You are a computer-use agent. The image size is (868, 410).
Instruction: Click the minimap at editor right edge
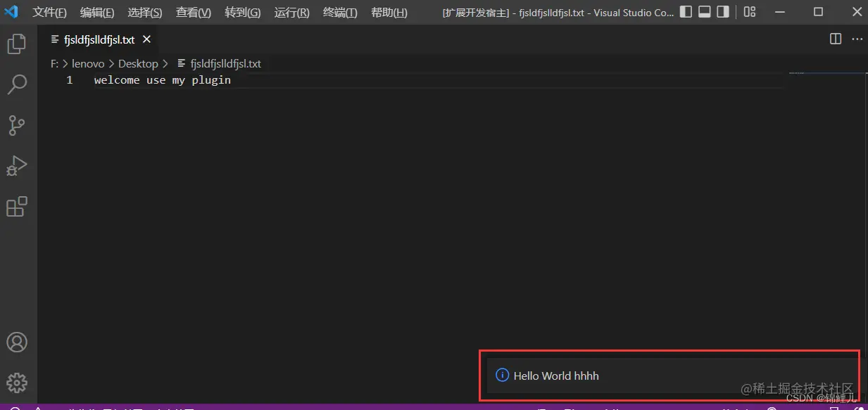(x=827, y=72)
